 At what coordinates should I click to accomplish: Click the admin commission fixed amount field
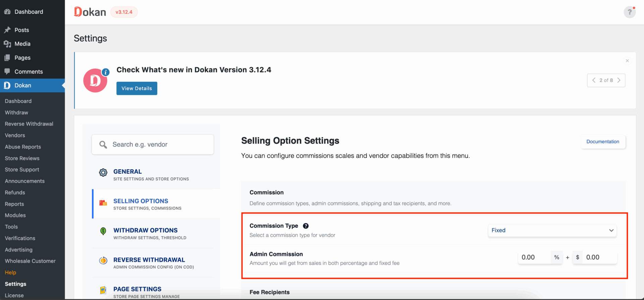click(600, 257)
